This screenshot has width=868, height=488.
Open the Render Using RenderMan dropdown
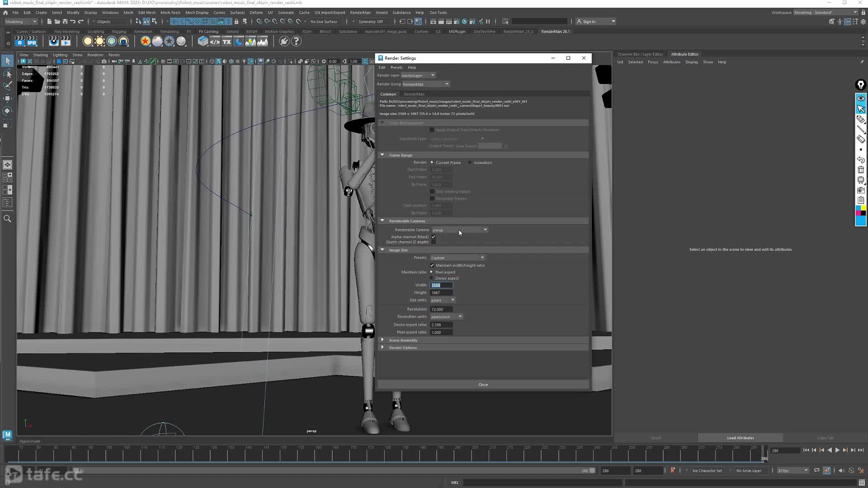pyautogui.click(x=425, y=84)
